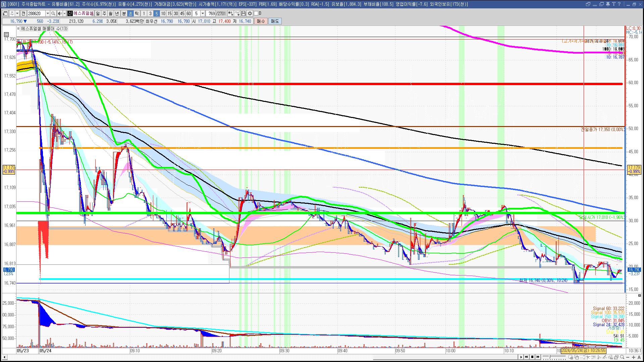The image size is (644, 362).
Task: Open the sound icon dropdown arrow
Action: tap(64, 13)
